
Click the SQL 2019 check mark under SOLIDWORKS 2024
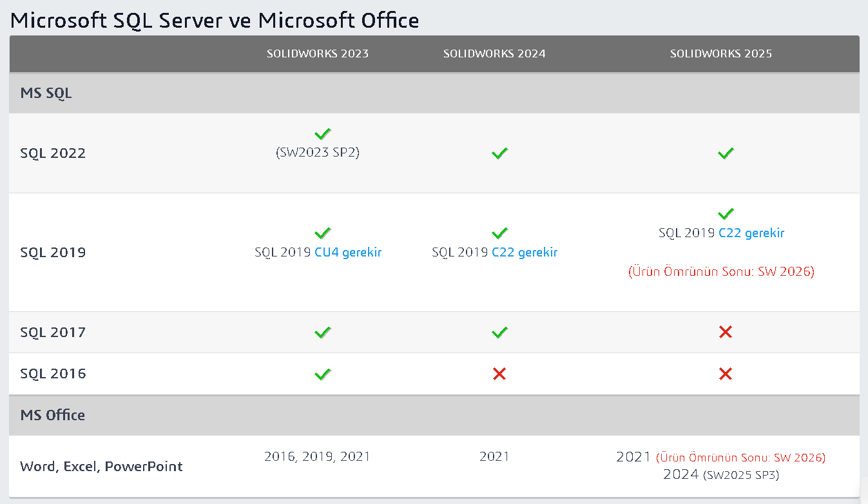499,233
